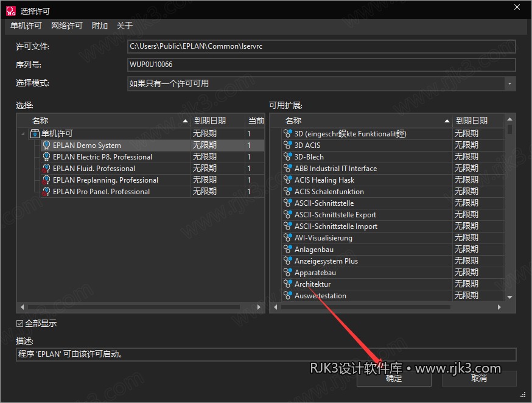Open the 单机许可 menu
Viewport: 532px width, 403px height.
point(26,26)
